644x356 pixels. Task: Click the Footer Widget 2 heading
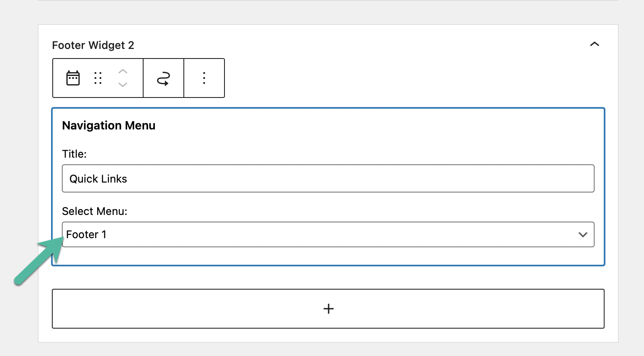coord(93,45)
